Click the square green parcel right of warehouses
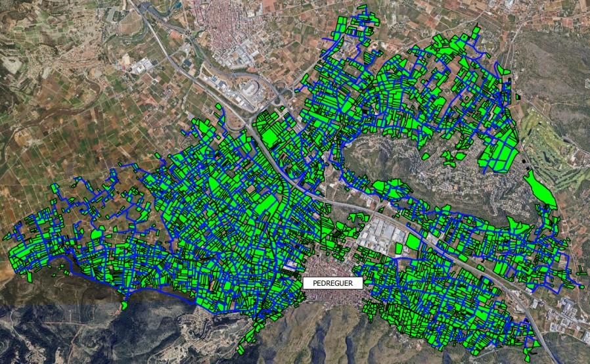Viewport: 590px width, 364px height. coord(413,240)
